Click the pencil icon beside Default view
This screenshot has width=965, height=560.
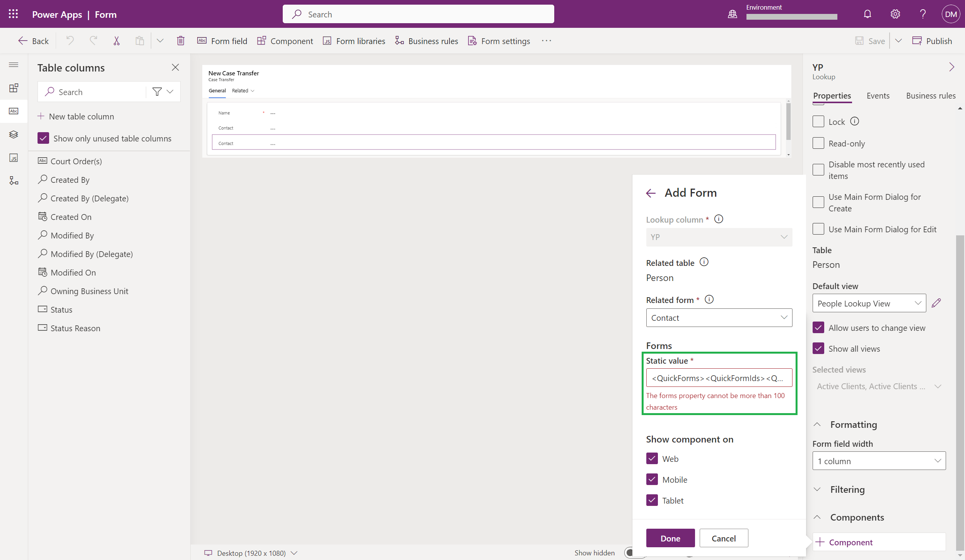click(936, 303)
